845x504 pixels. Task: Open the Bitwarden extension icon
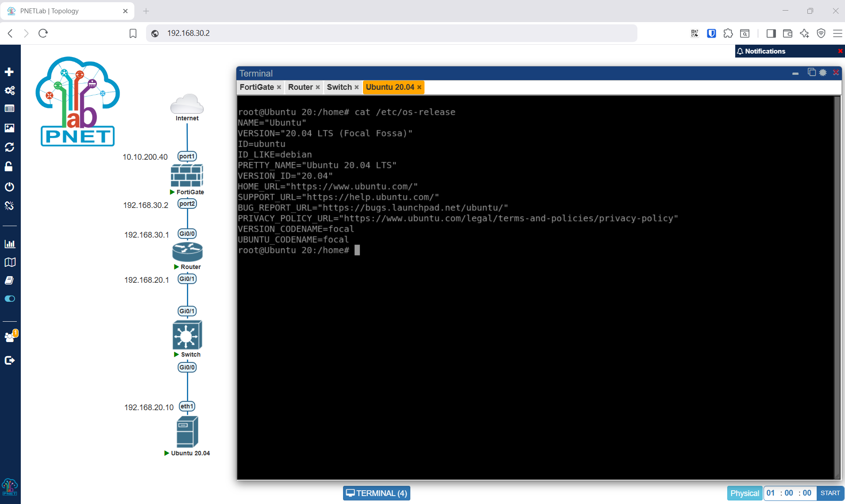click(711, 33)
